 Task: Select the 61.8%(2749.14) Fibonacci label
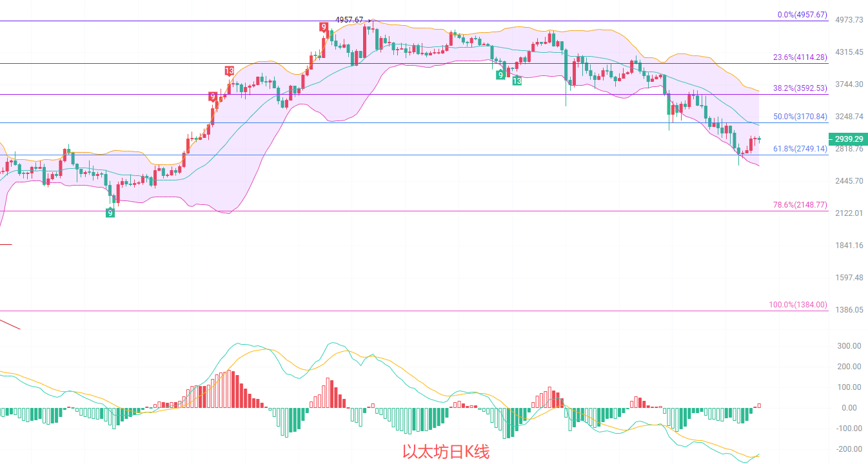pyautogui.click(x=800, y=149)
